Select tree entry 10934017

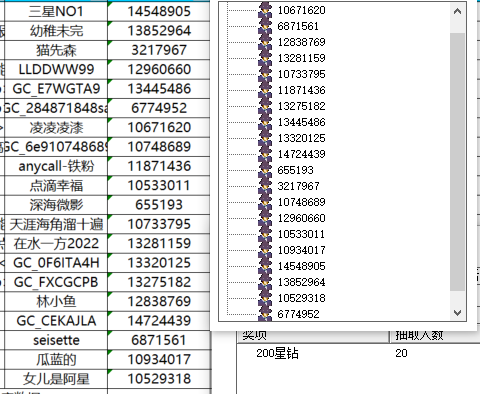click(302, 250)
